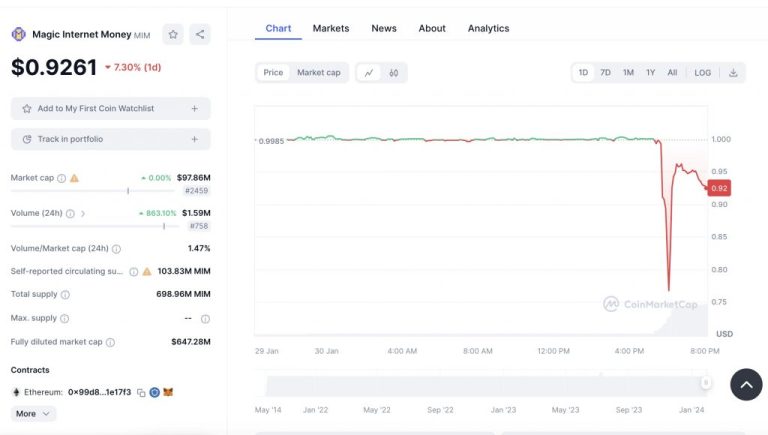768x435 pixels.
Task: Click the Market cap warning triangle
Action: 74,178
